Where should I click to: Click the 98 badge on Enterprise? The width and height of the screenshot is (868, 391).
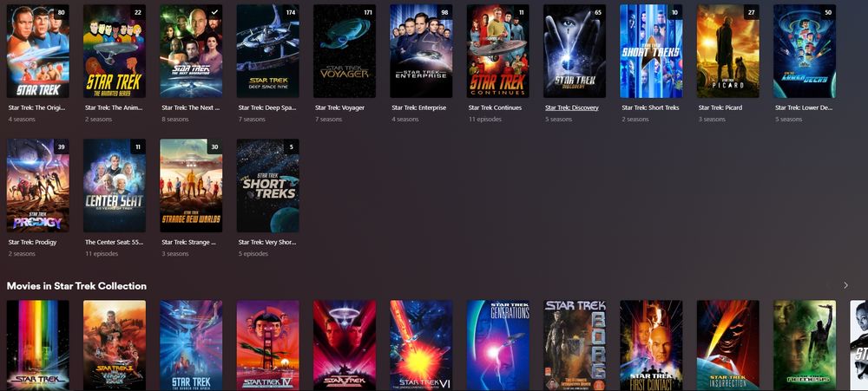tap(444, 12)
